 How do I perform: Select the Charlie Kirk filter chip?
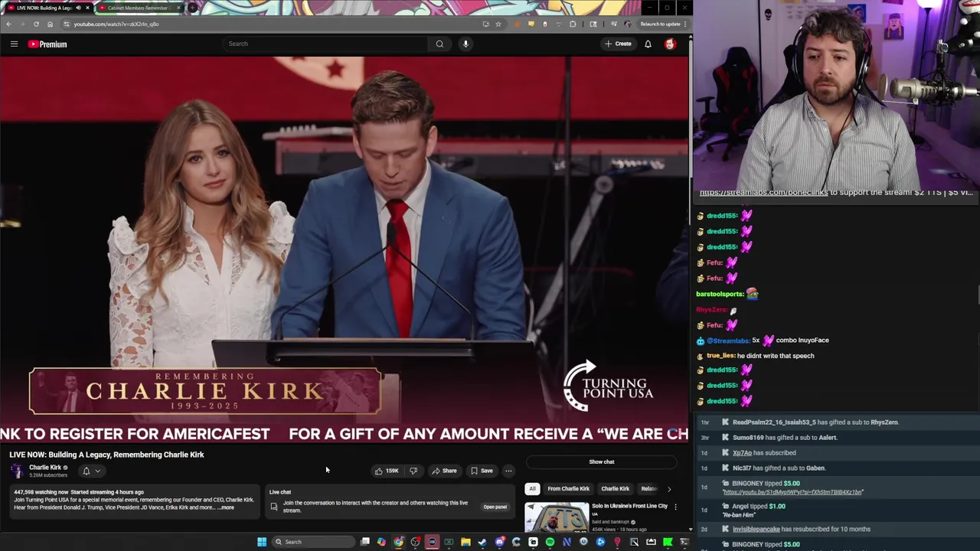(615, 488)
